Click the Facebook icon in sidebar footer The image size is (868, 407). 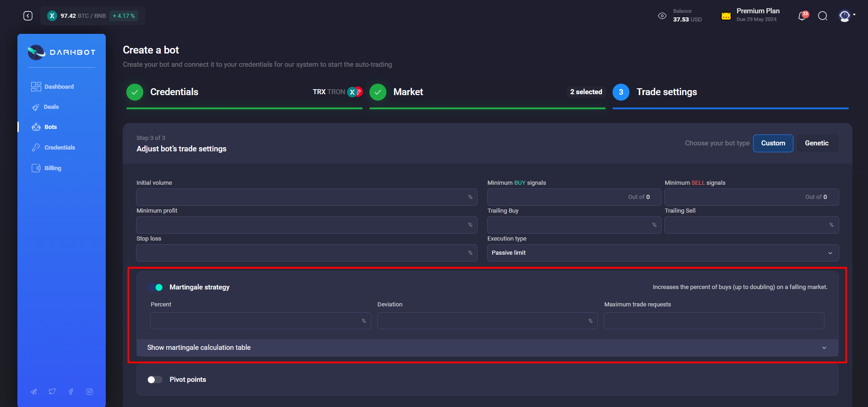coord(71,391)
